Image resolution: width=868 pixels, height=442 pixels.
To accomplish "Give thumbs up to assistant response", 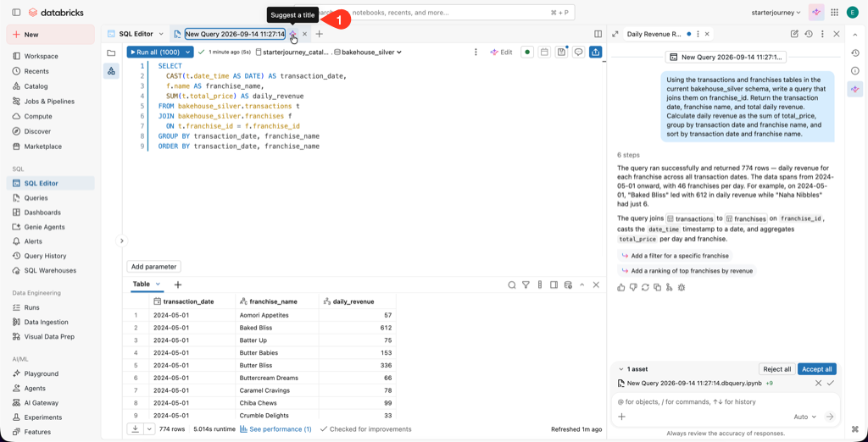I will 621,287.
